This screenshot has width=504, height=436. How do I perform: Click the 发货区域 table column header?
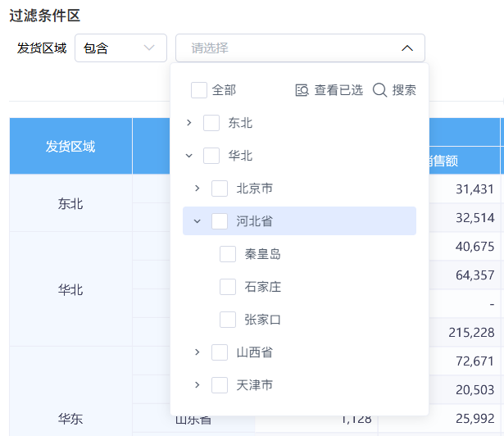(x=70, y=147)
